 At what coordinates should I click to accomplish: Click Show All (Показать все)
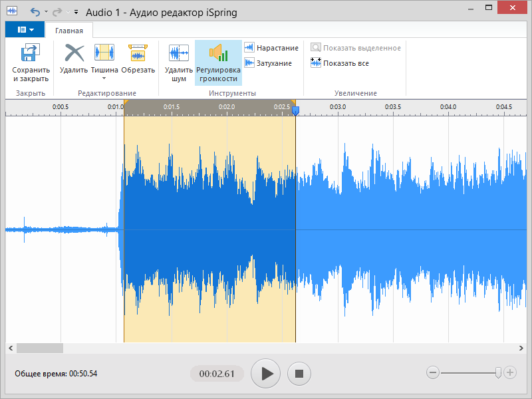coord(340,63)
